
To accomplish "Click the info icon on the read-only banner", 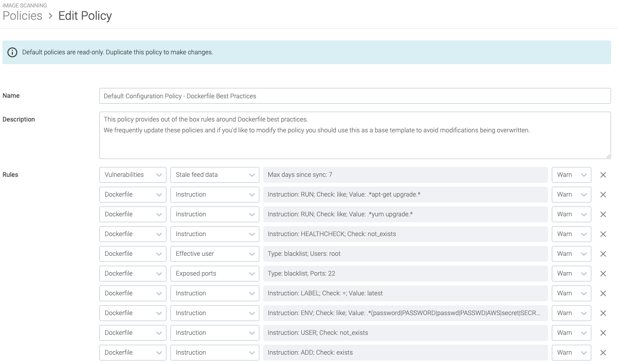I will pos(12,52).
